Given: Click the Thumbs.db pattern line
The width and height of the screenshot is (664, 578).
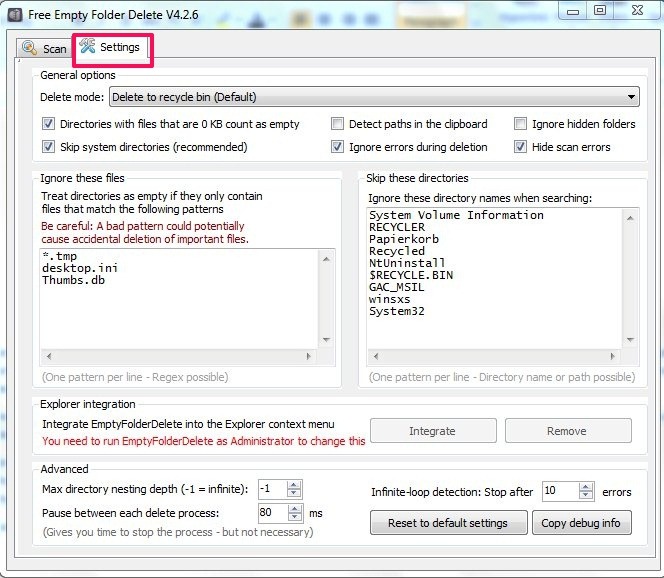Looking at the screenshot, I should pos(73,280).
